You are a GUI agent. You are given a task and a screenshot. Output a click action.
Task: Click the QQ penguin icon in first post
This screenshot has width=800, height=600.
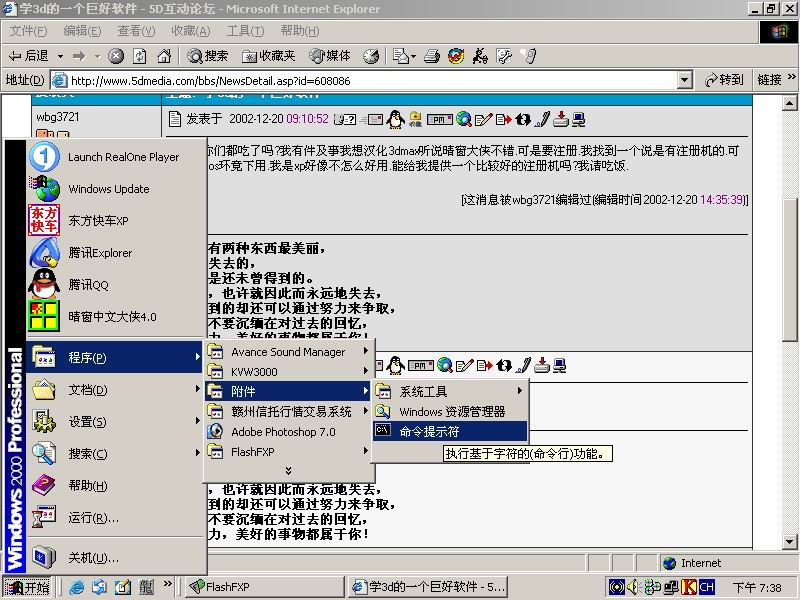point(395,119)
